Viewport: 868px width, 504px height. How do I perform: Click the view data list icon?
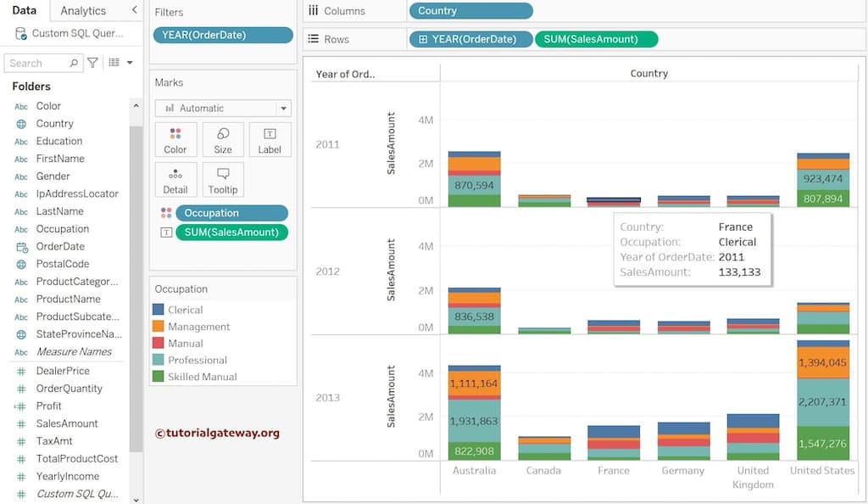click(x=114, y=63)
